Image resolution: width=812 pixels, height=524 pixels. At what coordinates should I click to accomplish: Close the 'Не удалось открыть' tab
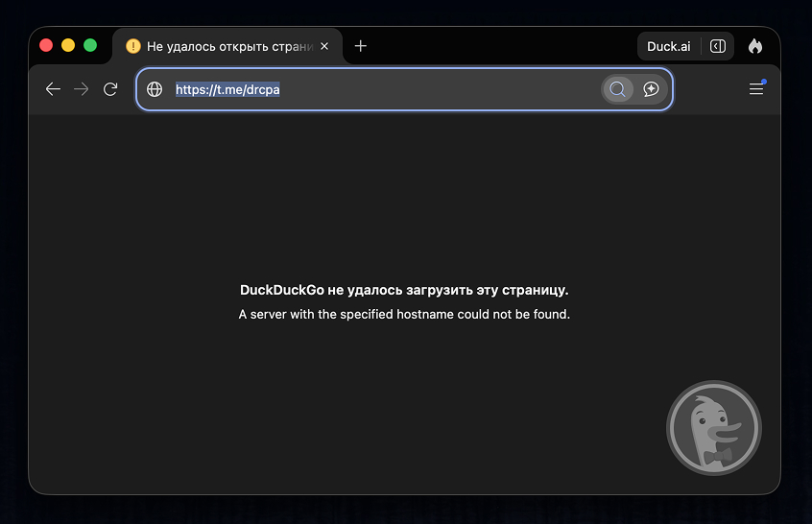pos(324,47)
